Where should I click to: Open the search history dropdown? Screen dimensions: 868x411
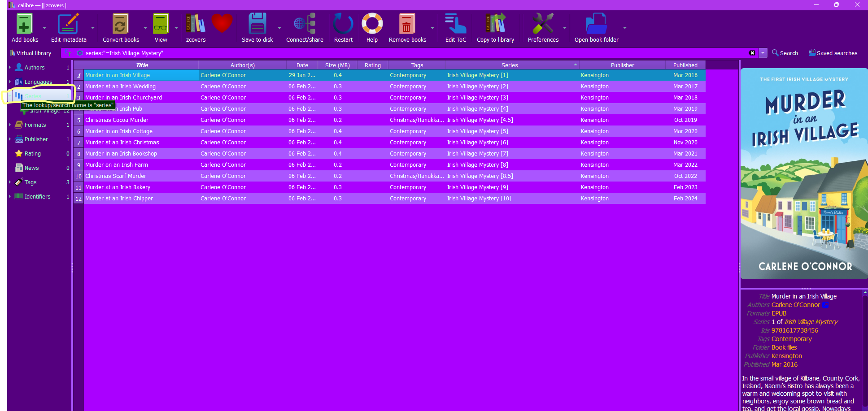pos(763,53)
